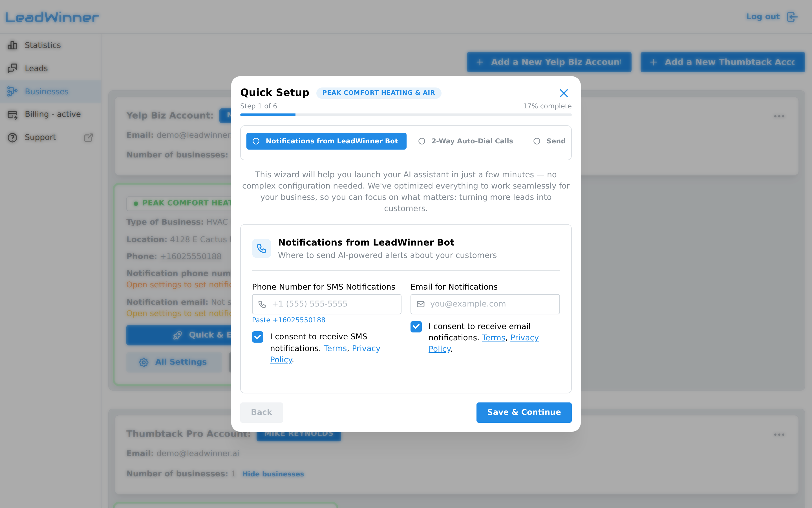Click the Quick & Easy setup button
Screen dimensions: 812x508
pos(179,335)
